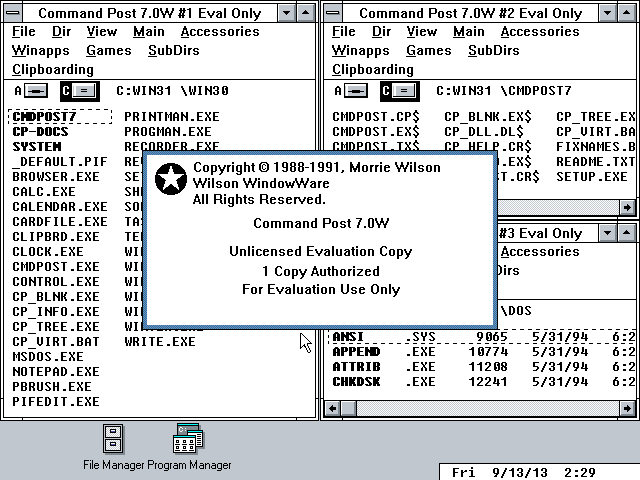Open the Main menu in window #2

pyautogui.click(x=469, y=31)
